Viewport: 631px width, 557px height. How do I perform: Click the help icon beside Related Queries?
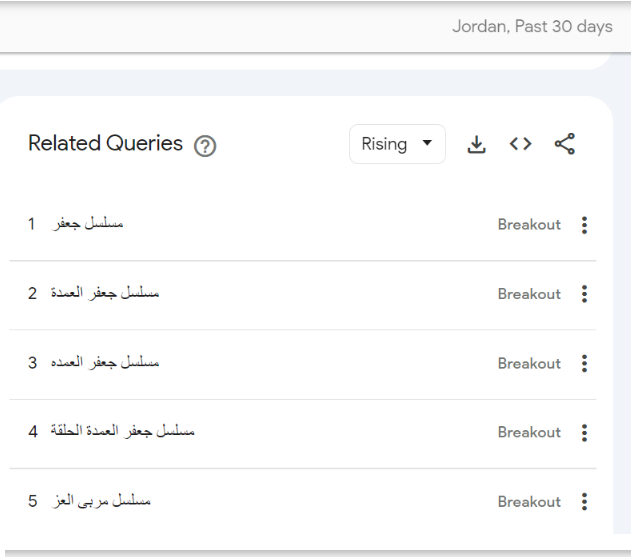click(207, 145)
